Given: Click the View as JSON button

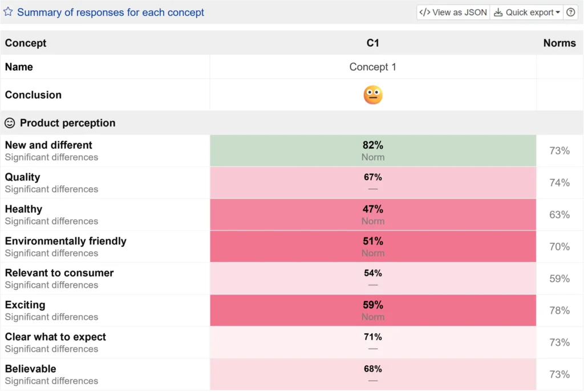Looking at the screenshot, I should point(452,12).
